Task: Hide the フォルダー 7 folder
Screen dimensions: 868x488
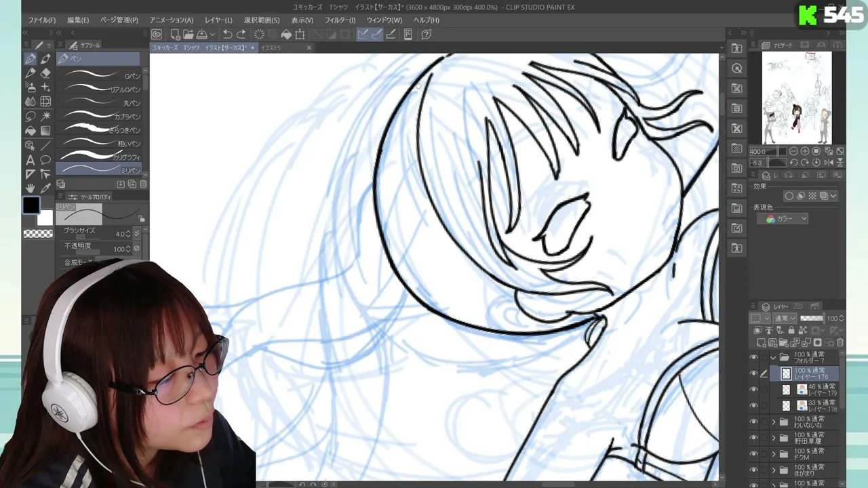Action: click(x=753, y=357)
